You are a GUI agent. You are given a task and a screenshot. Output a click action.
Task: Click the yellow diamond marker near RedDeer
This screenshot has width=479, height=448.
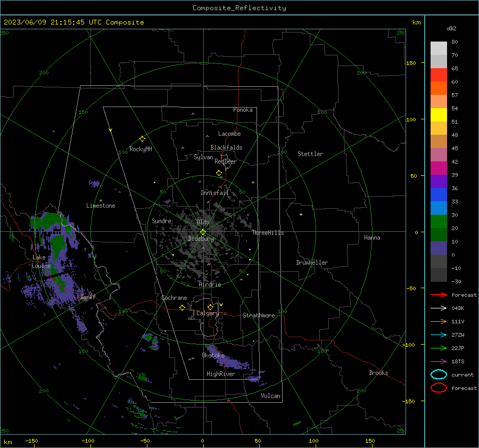pyautogui.click(x=219, y=173)
